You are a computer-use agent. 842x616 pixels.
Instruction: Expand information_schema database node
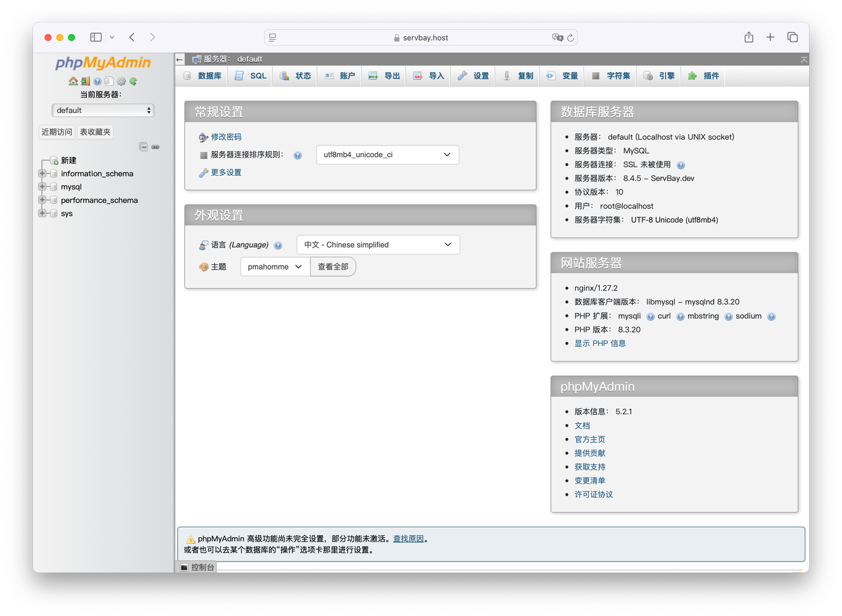[x=43, y=174]
